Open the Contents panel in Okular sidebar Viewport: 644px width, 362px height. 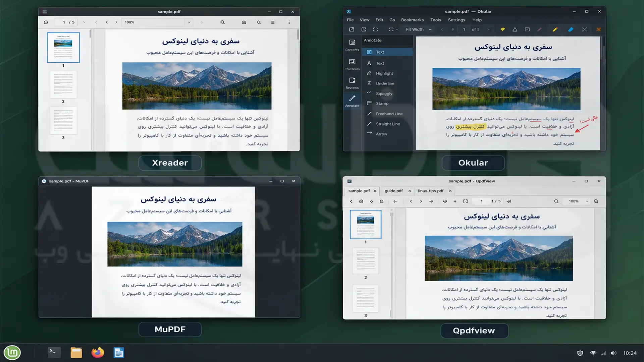(352, 45)
